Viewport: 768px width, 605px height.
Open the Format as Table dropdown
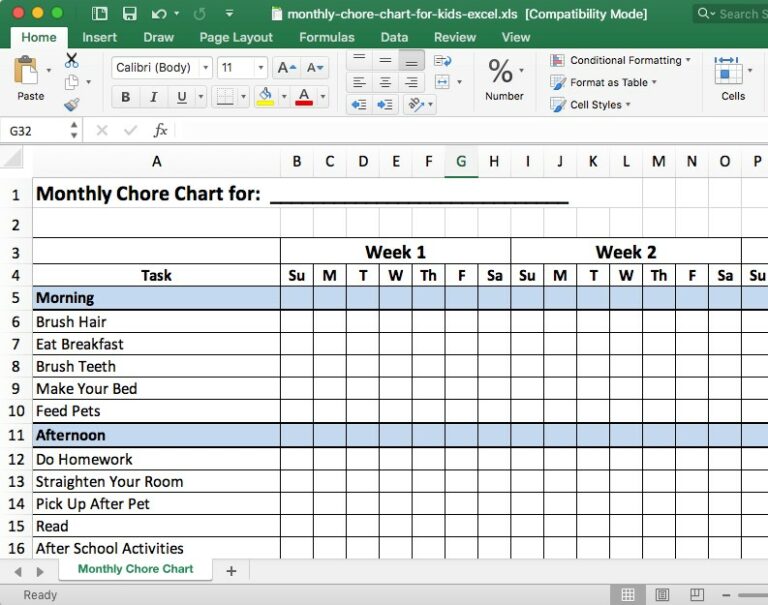(x=603, y=82)
